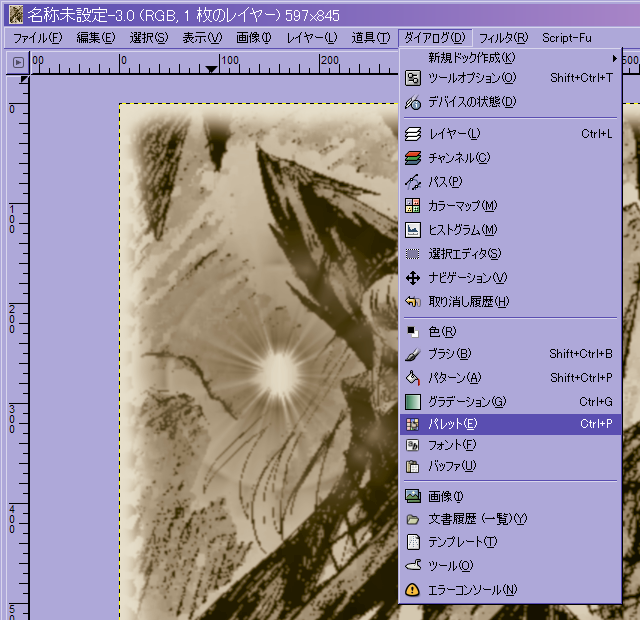Click the image menu arrow button at ruler corner
The width and height of the screenshot is (640, 620).
(x=18, y=62)
